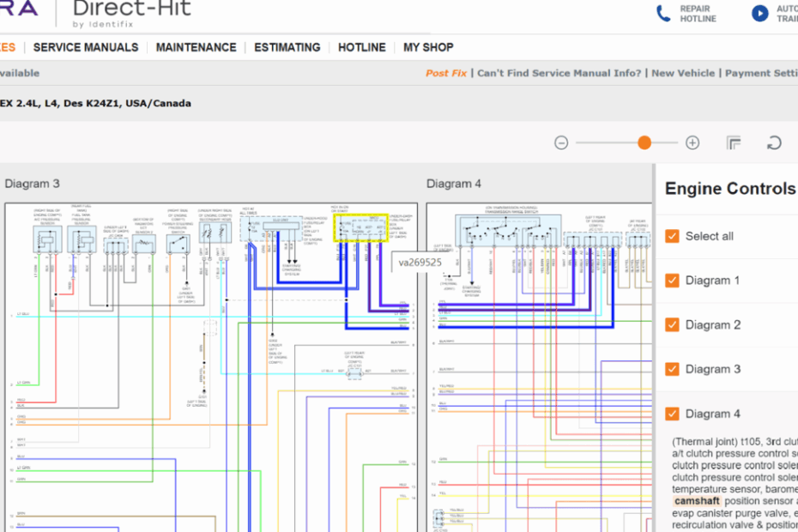
Task: Open the SERVICE MANUALS menu
Action: (x=85, y=47)
